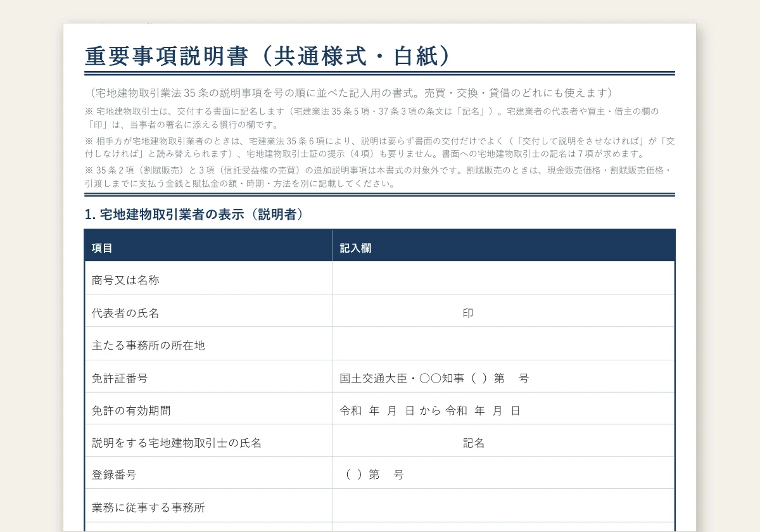Click the note starting ※ 相手方が宅地建物取引業者のとき

(x=380, y=148)
